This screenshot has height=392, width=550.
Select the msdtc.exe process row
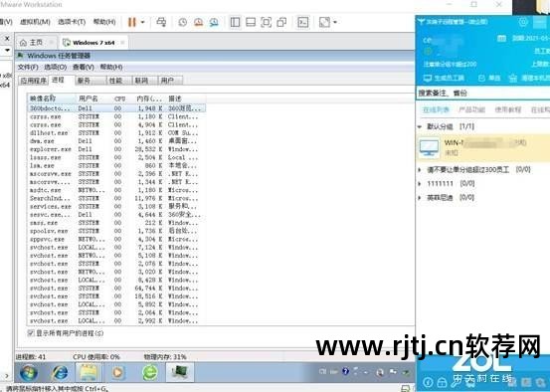click(116, 190)
